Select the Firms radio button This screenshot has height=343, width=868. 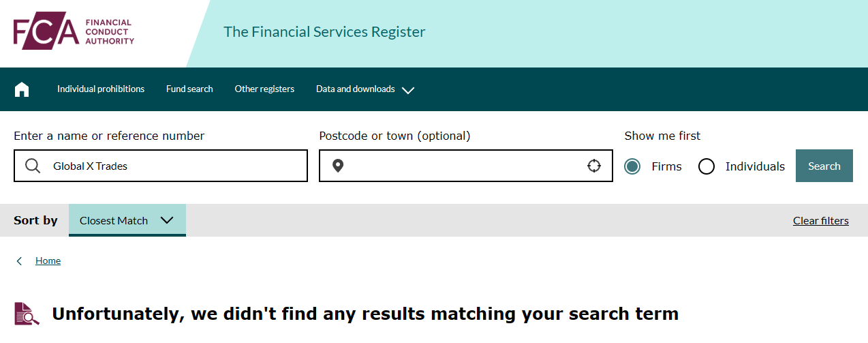tap(632, 166)
